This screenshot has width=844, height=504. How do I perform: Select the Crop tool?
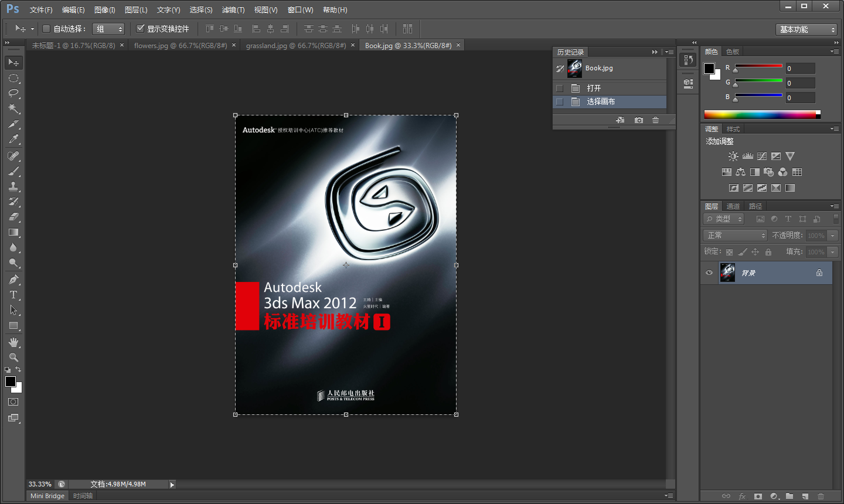(13, 124)
